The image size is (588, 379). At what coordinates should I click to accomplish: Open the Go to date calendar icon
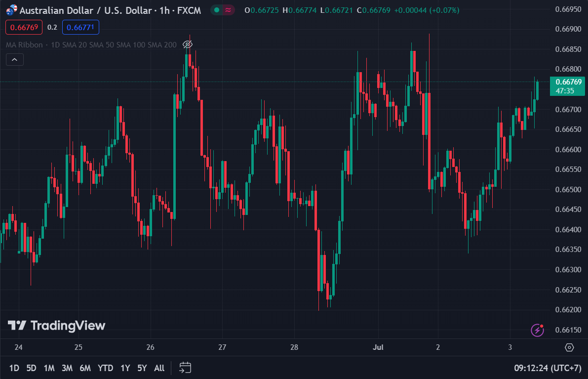(x=185, y=368)
